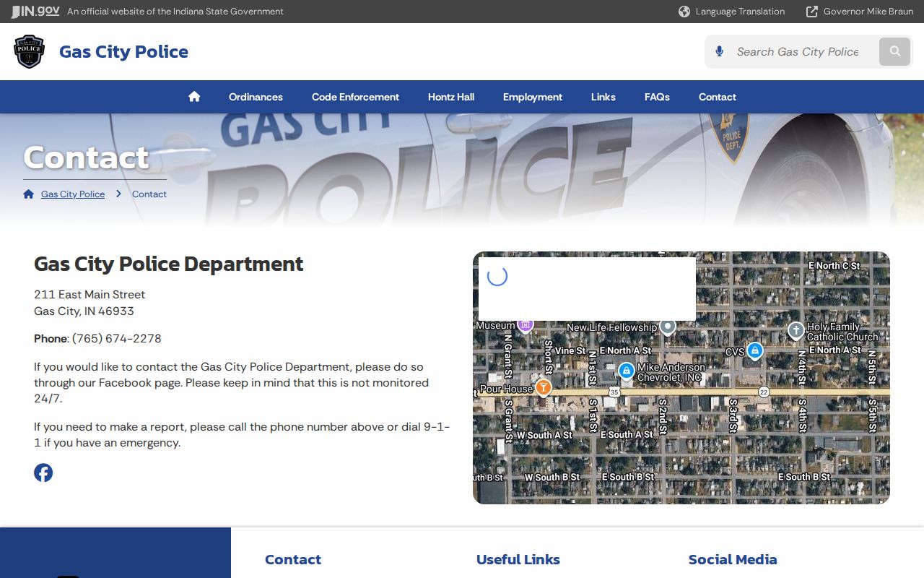
Task: Click the magnifier search button
Action: [x=895, y=51]
